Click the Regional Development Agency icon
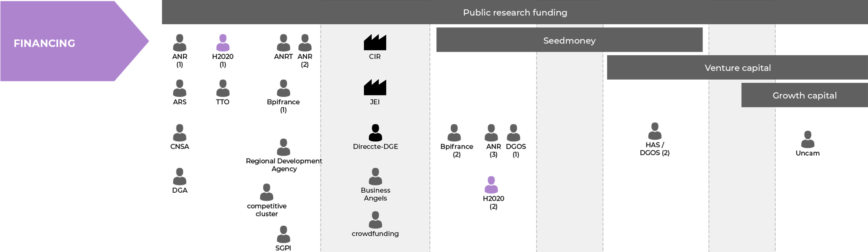This screenshot has height=252, width=868. pyautogui.click(x=283, y=147)
